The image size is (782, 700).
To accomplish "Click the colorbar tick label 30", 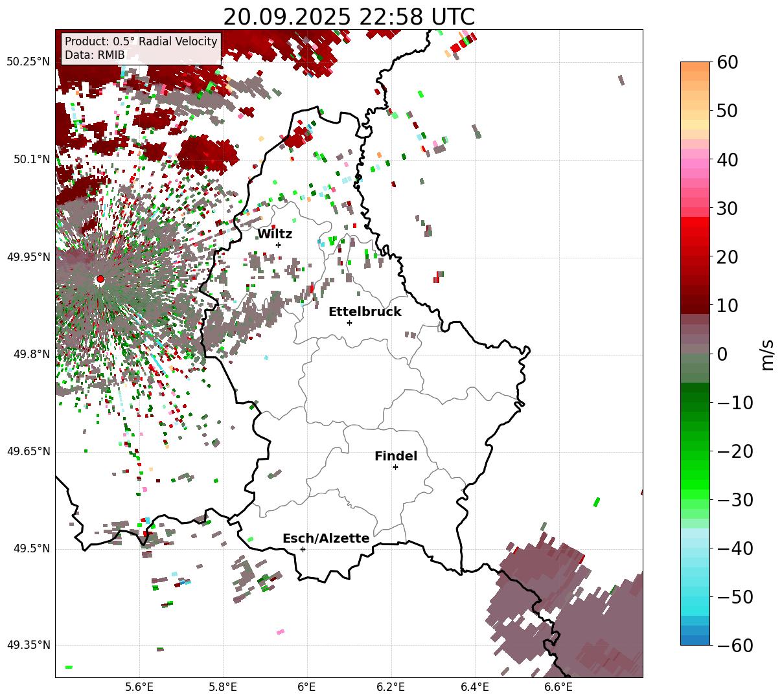I will pyautogui.click(x=728, y=208).
